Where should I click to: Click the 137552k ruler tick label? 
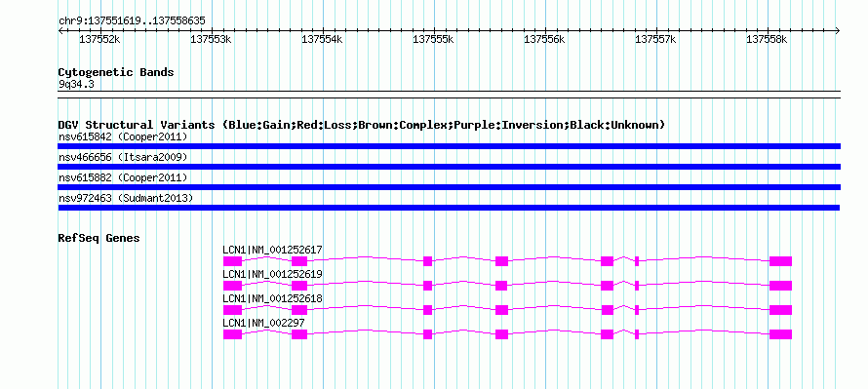pyautogui.click(x=99, y=40)
